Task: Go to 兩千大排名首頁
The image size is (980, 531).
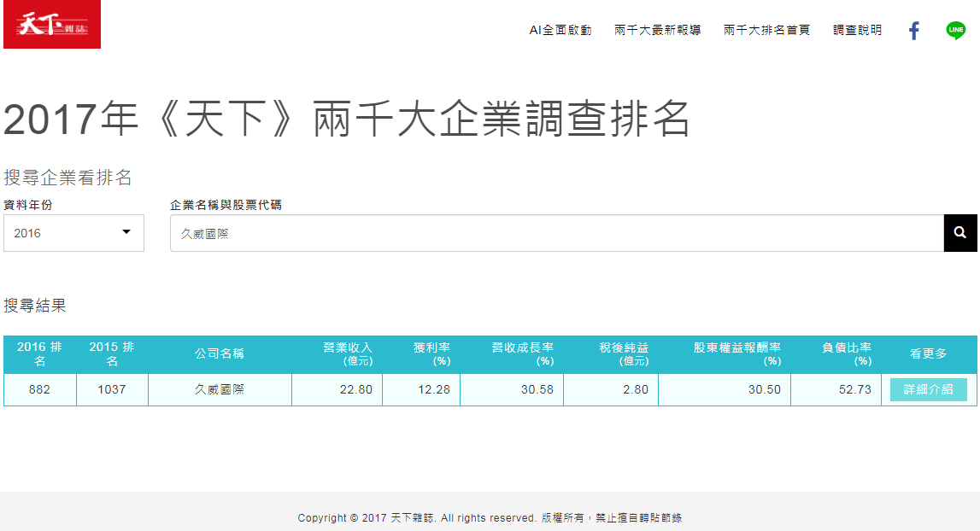Action: pos(767,30)
